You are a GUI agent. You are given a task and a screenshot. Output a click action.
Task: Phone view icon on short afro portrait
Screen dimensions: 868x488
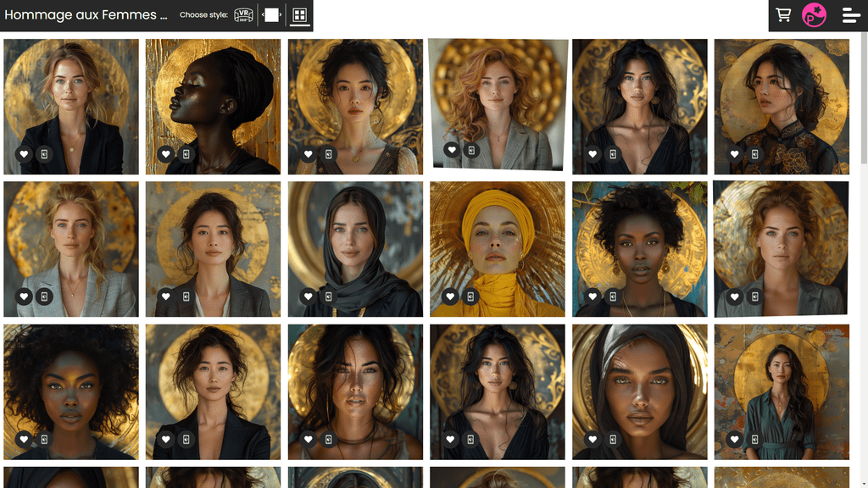(x=613, y=297)
